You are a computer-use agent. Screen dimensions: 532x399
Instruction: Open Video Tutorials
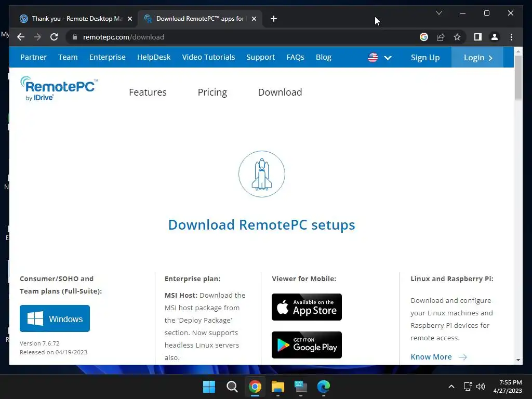[x=208, y=57]
